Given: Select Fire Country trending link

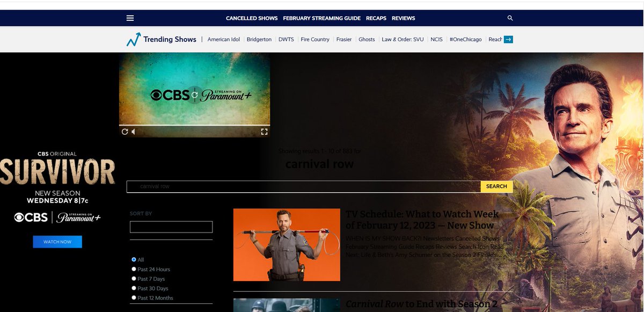Looking at the screenshot, I should point(315,39).
